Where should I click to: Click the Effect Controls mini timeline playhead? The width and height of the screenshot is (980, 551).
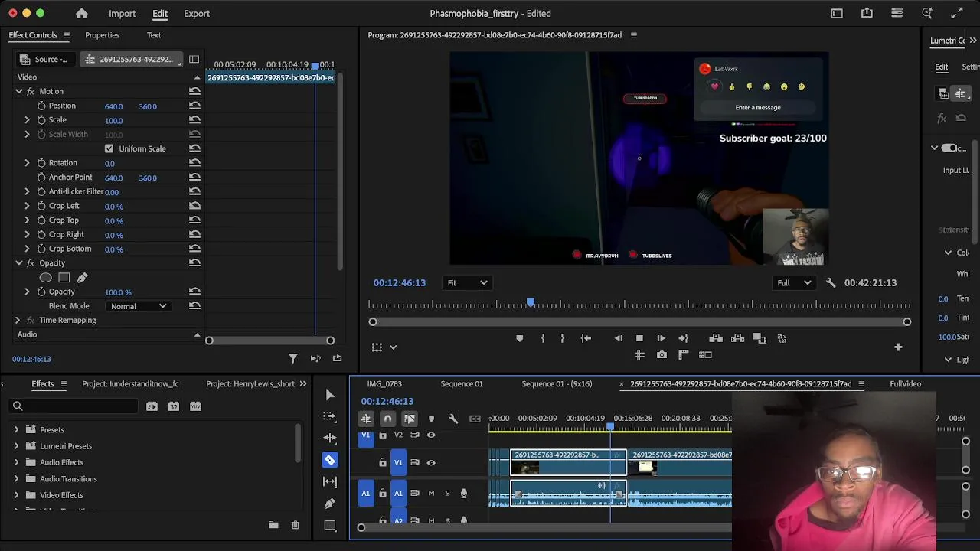tap(315, 67)
